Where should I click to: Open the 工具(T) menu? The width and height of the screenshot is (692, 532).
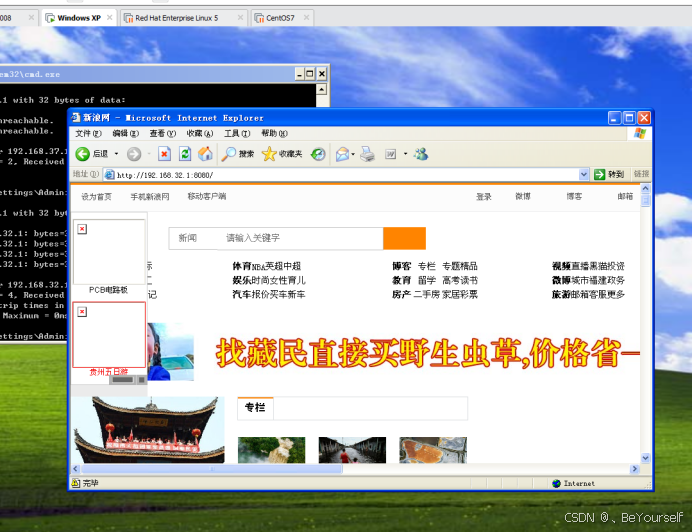click(x=237, y=133)
